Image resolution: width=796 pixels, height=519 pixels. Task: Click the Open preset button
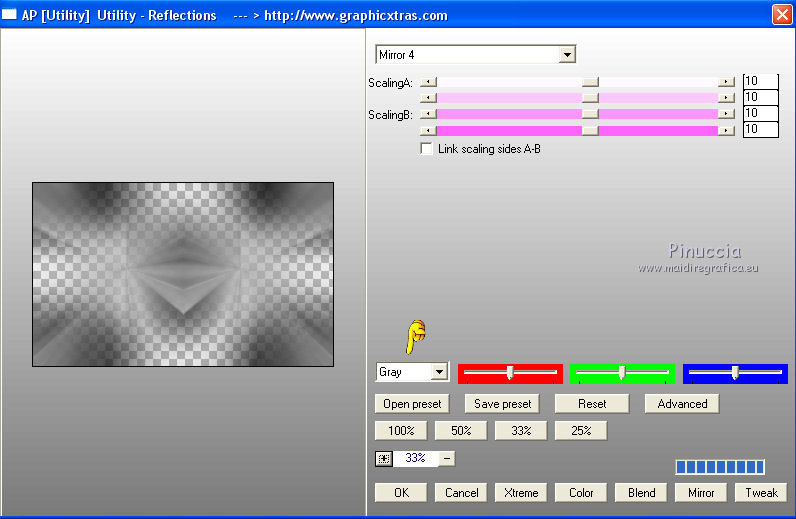tap(412, 404)
